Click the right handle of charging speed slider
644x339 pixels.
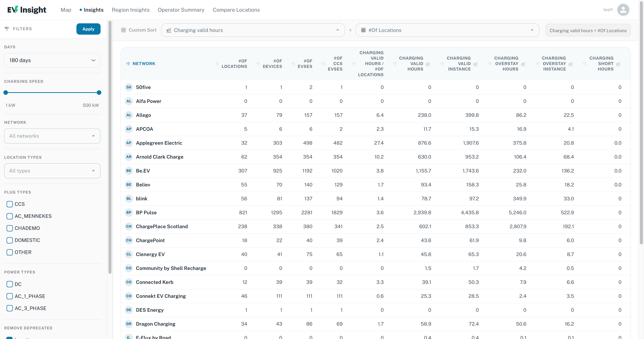click(x=99, y=92)
